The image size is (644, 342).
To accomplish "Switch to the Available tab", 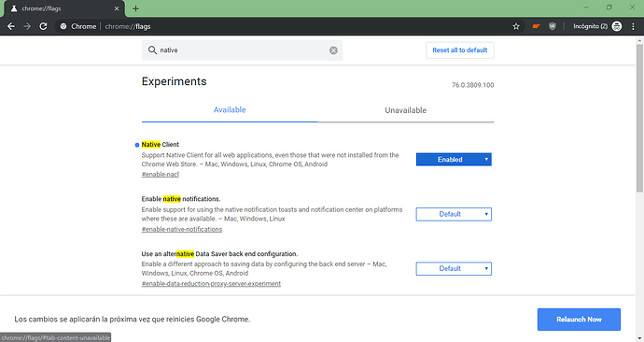I will 230,110.
